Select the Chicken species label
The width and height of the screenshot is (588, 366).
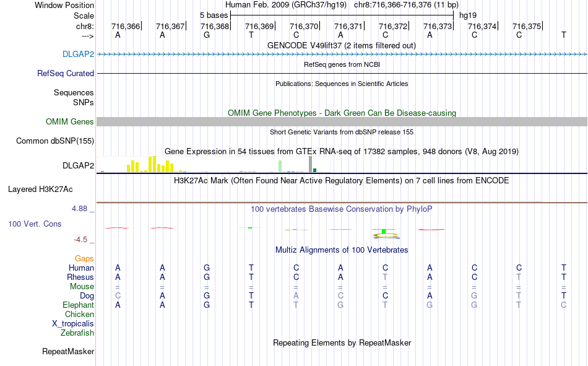click(79, 314)
